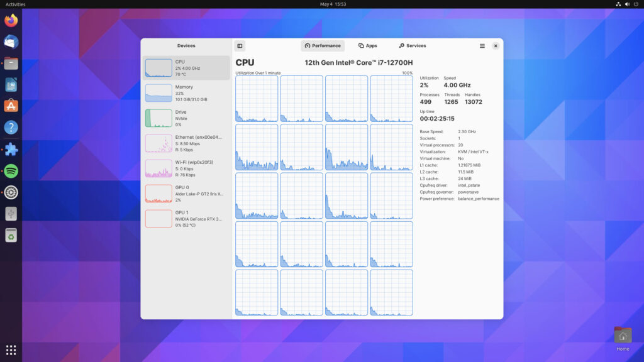Select the Wi-Fi network device
The image size is (644, 362).
(186, 168)
